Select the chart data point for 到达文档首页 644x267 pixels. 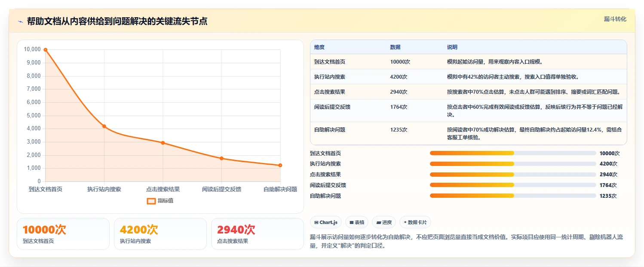pos(46,50)
